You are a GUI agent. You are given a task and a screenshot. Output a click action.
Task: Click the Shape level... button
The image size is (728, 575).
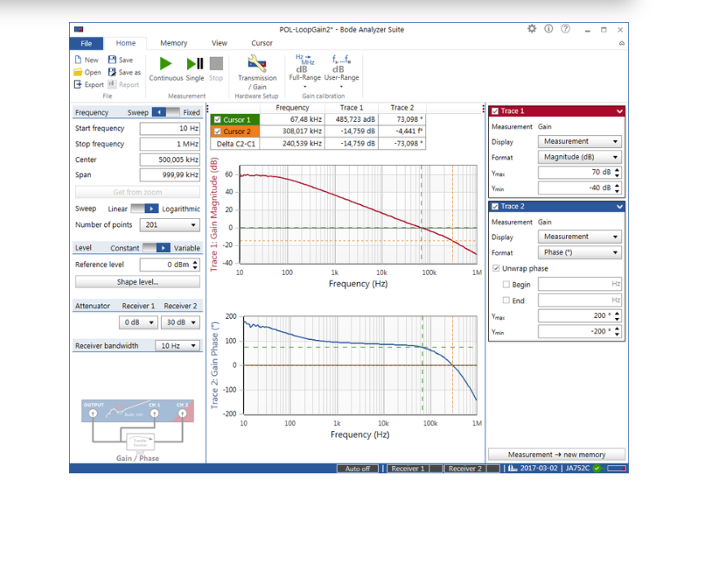[137, 282]
